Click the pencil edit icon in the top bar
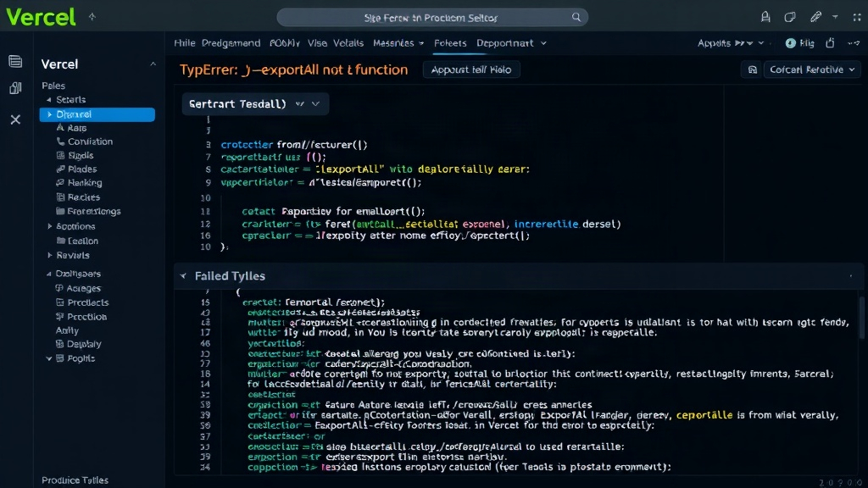This screenshot has height=488, width=868. (x=815, y=17)
